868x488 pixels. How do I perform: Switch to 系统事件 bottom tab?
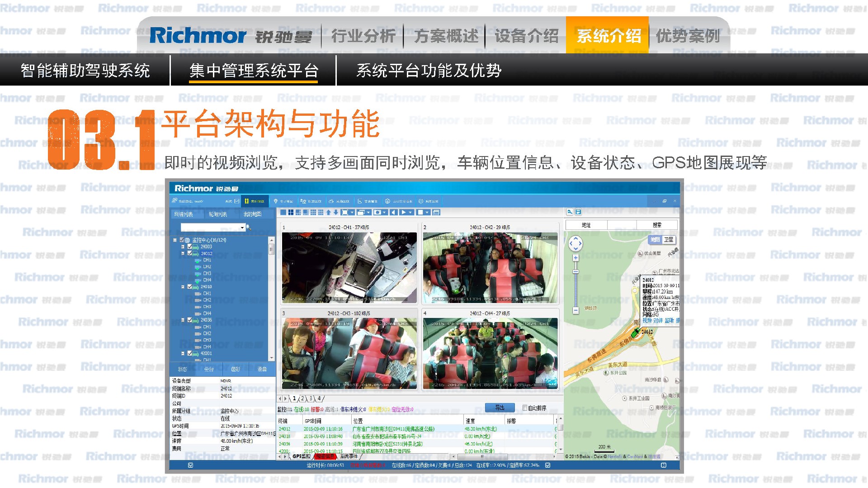349,457
